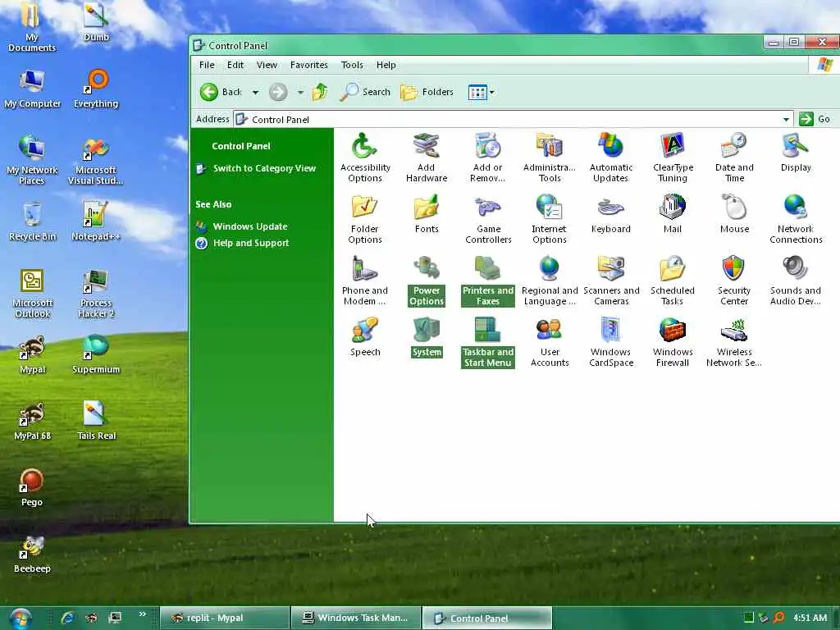840x630 pixels.
Task: Open Display settings icon
Action: point(796,153)
